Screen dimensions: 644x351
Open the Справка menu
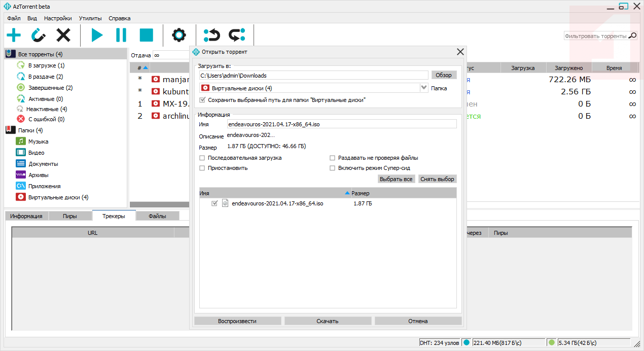[x=120, y=18]
